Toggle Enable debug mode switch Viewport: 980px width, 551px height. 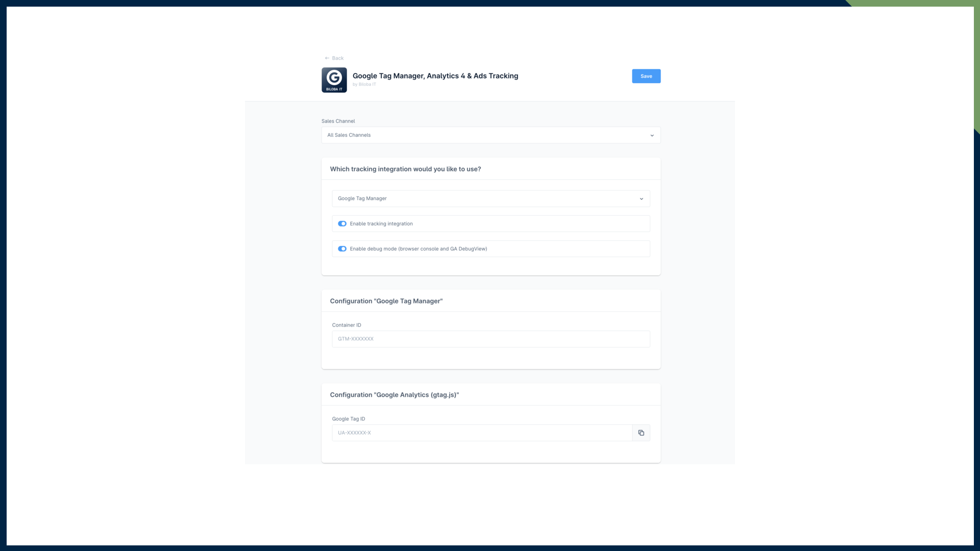(x=342, y=249)
